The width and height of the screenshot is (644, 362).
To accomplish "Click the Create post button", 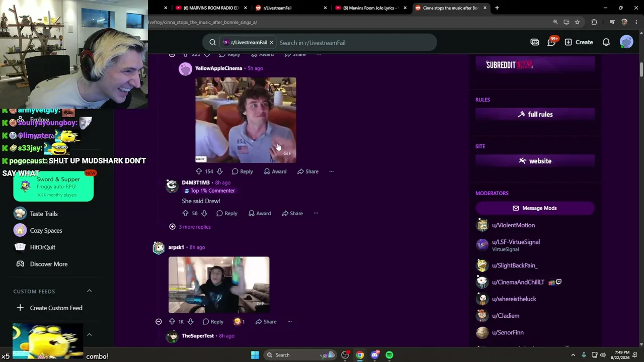I will point(579,42).
